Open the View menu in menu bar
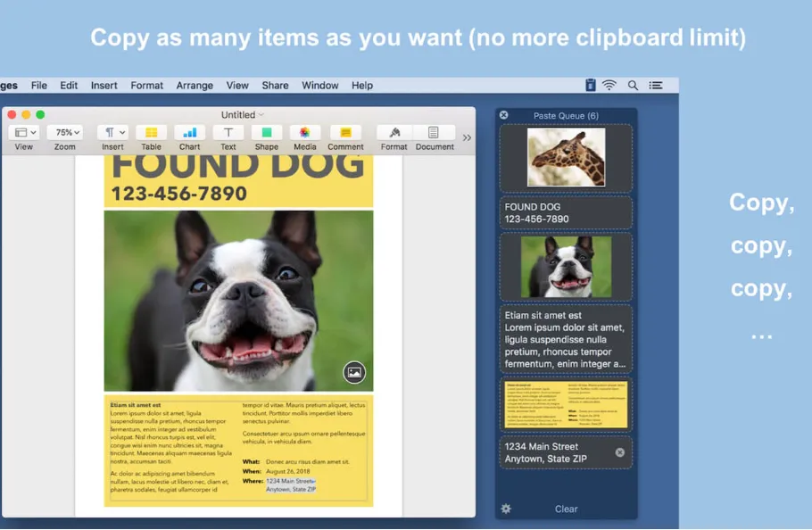 click(237, 86)
